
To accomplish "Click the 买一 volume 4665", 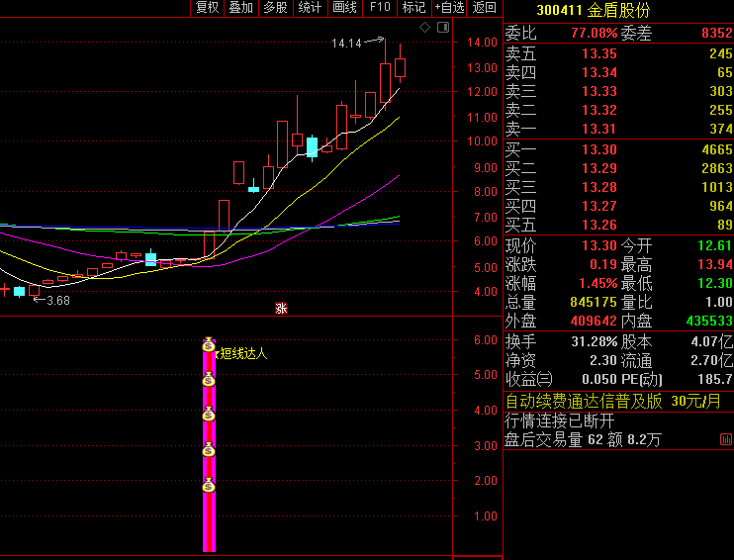I will coord(716,149).
